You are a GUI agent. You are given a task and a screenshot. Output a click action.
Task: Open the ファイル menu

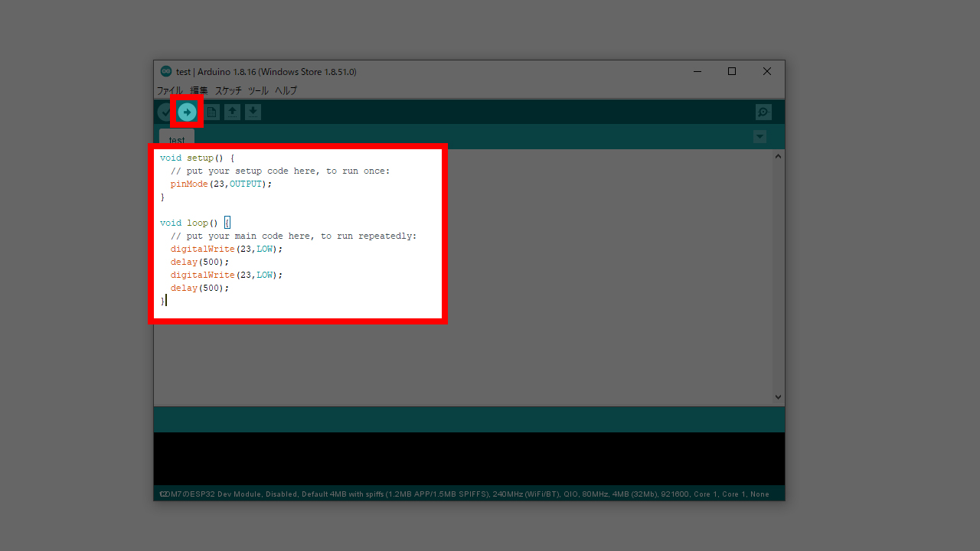170,90
